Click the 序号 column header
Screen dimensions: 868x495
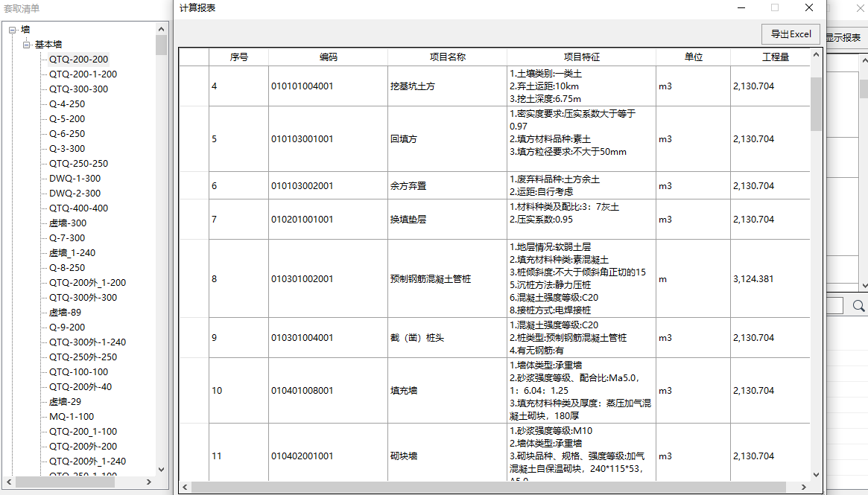238,57
